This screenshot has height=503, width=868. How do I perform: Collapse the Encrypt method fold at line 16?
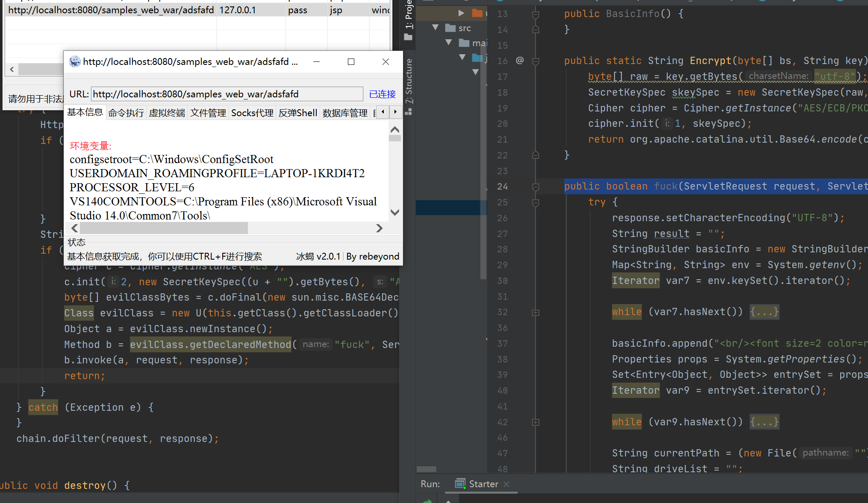point(536,61)
